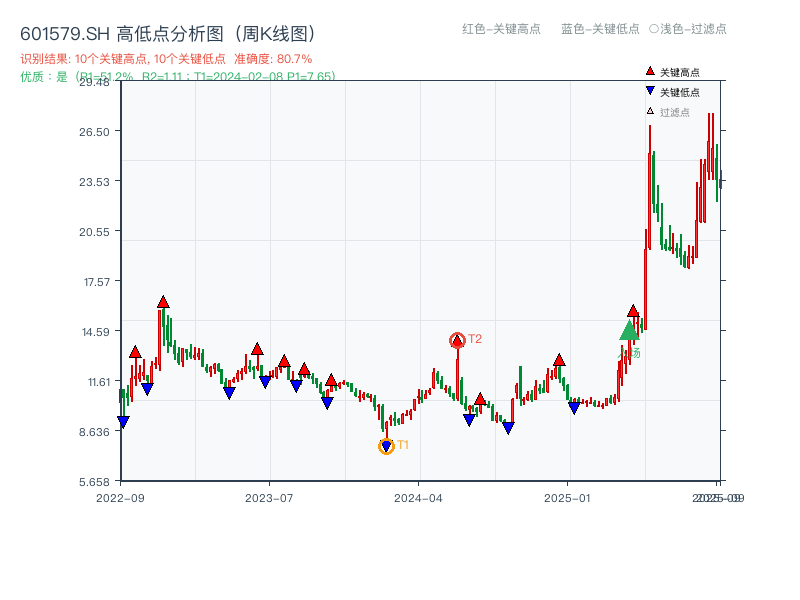Click the 关键低点 legend label text
Image resolution: width=800 pixels, height=600 pixels.
(680, 92)
